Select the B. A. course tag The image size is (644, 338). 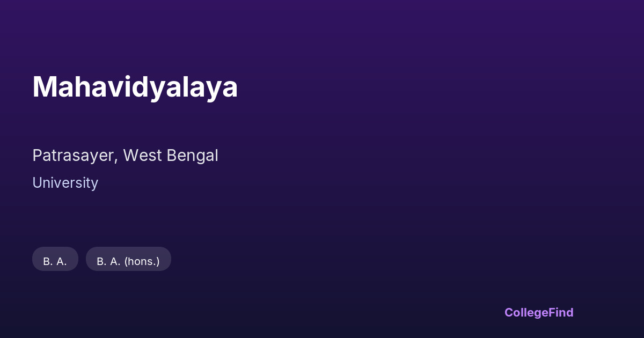[x=55, y=259]
